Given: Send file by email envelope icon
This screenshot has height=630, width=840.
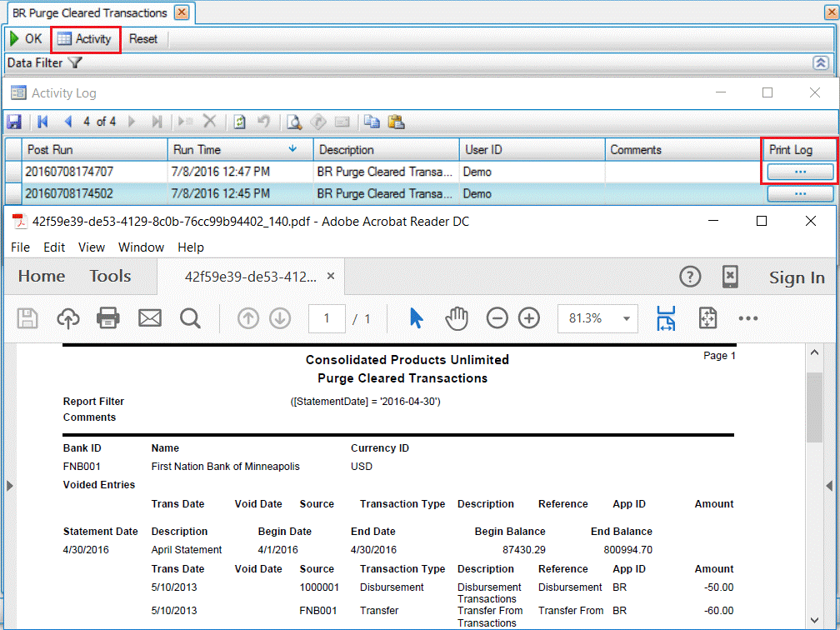Looking at the screenshot, I should coord(150,318).
